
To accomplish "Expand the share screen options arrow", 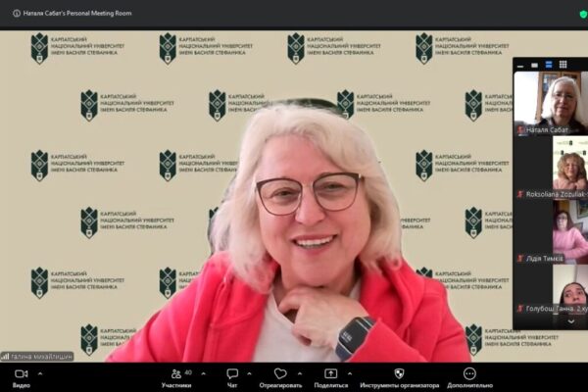I will click(x=348, y=373).
